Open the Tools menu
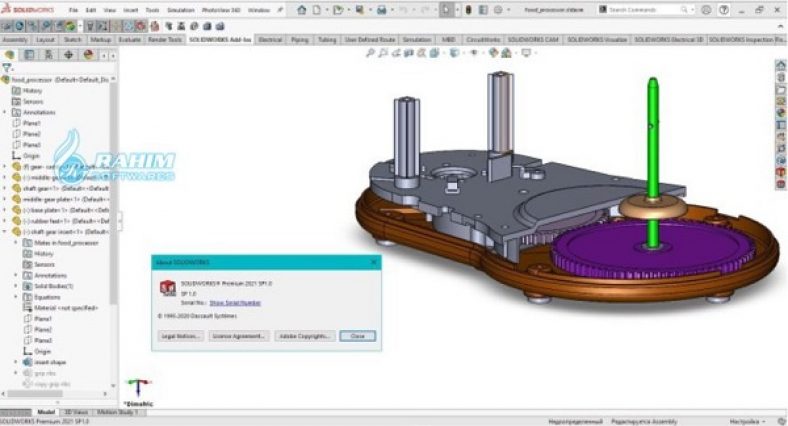 coord(152,9)
